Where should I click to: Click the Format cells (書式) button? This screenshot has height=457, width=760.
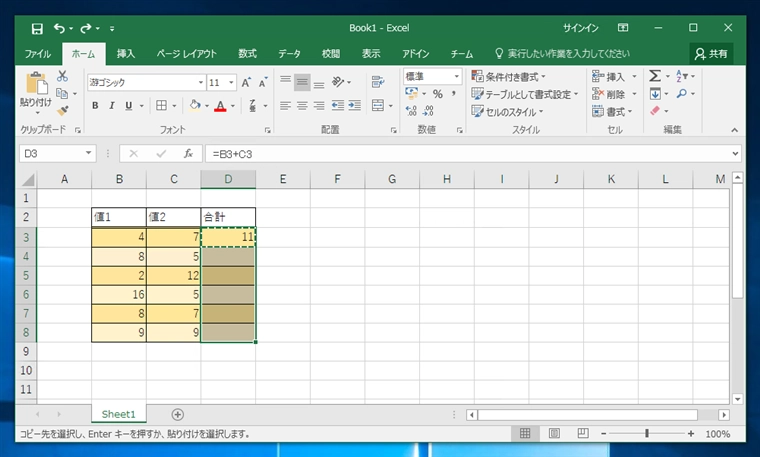(x=613, y=111)
